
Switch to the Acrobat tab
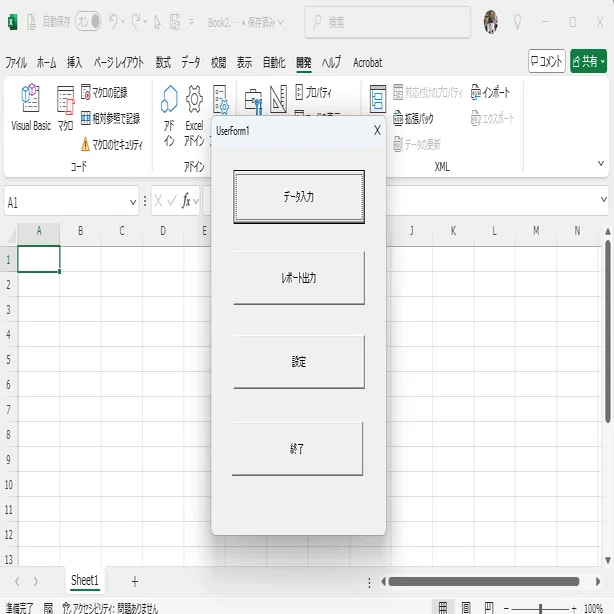[x=367, y=62]
